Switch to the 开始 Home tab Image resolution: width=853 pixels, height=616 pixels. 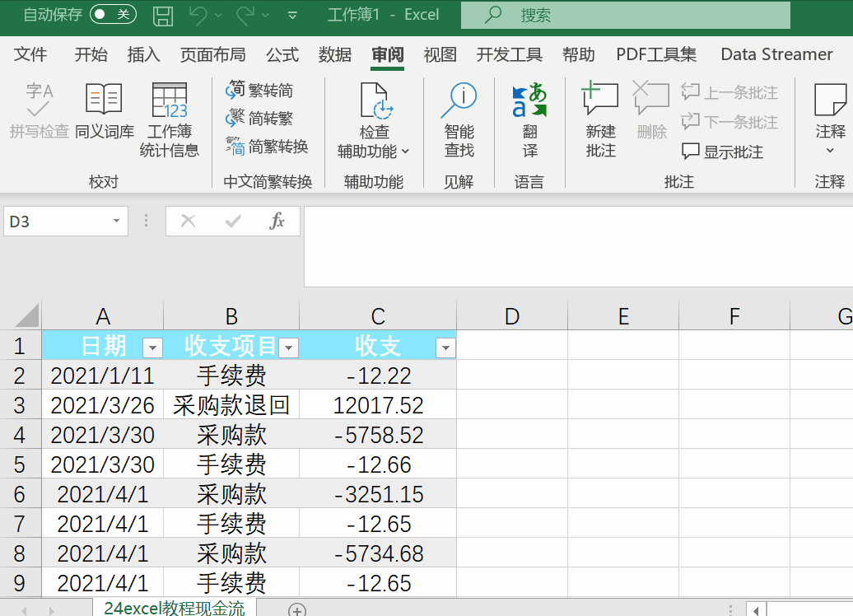point(91,54)
